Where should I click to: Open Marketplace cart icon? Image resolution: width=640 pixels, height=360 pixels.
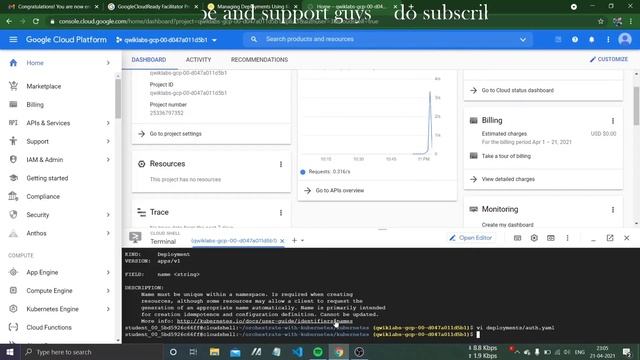(x=13, y=86)
